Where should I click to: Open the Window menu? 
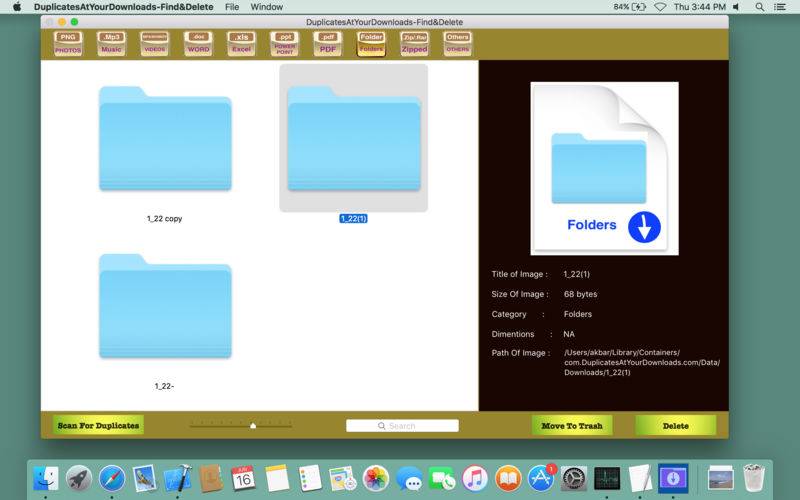(x=266, y=7)
